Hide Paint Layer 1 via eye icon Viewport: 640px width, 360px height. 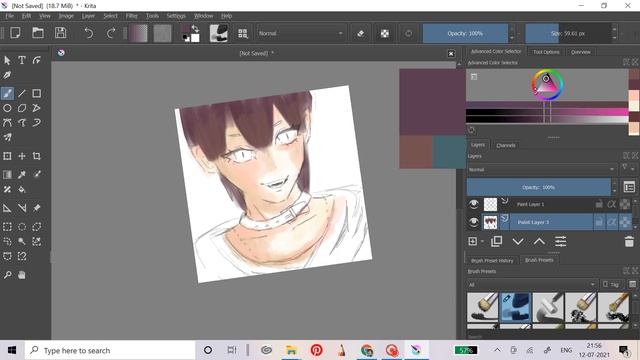coord(473,204)
